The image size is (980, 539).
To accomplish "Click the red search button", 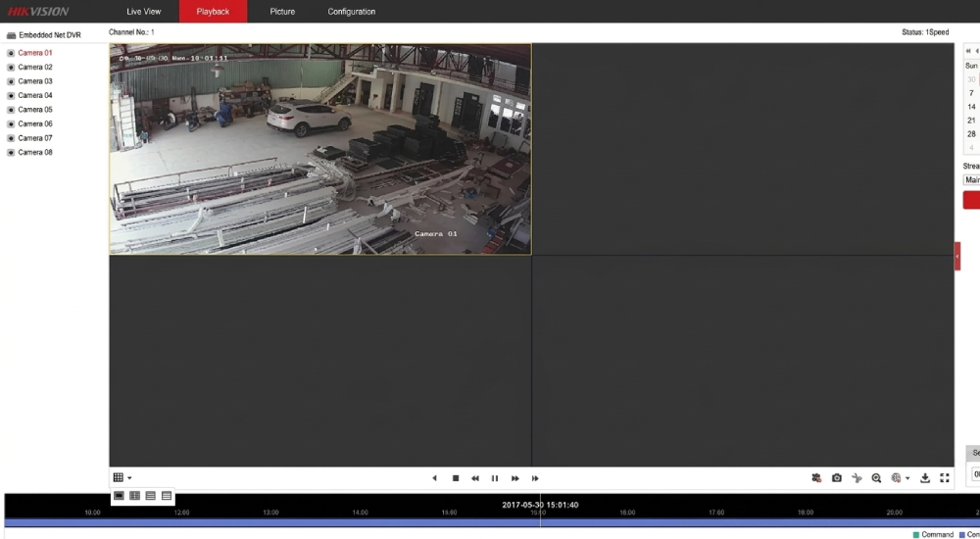I will (972, 200).
